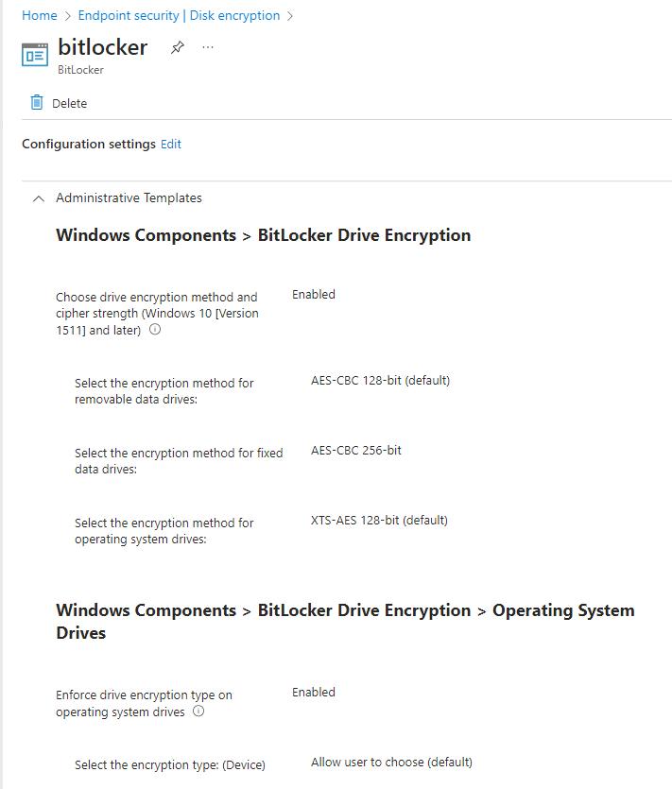Open info icon for drive encryption method setting
This screenshot has width=672, height=789.
tap(155, 330)
